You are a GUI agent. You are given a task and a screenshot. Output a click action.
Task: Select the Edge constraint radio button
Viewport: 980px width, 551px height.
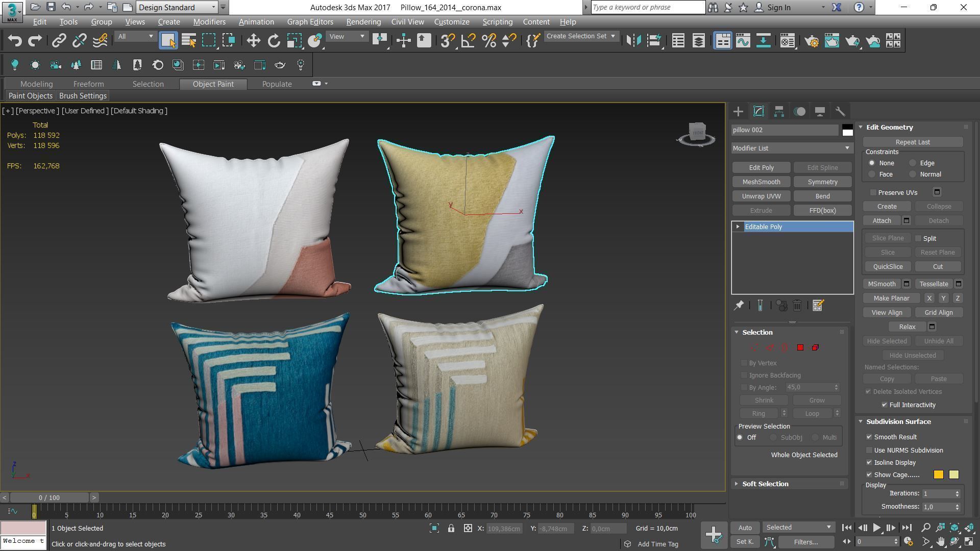point(913,163)
